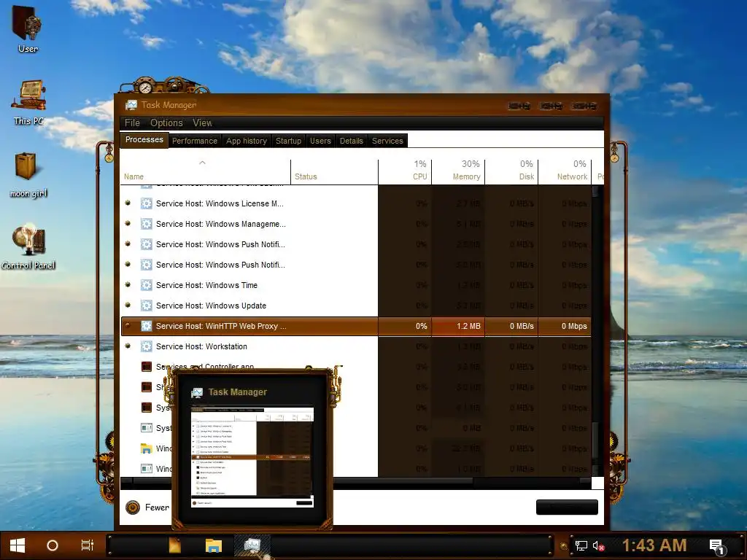Expand second Windows Push Notification service row
Viewport: 747px width, 560px height.
tap(128, 264)
